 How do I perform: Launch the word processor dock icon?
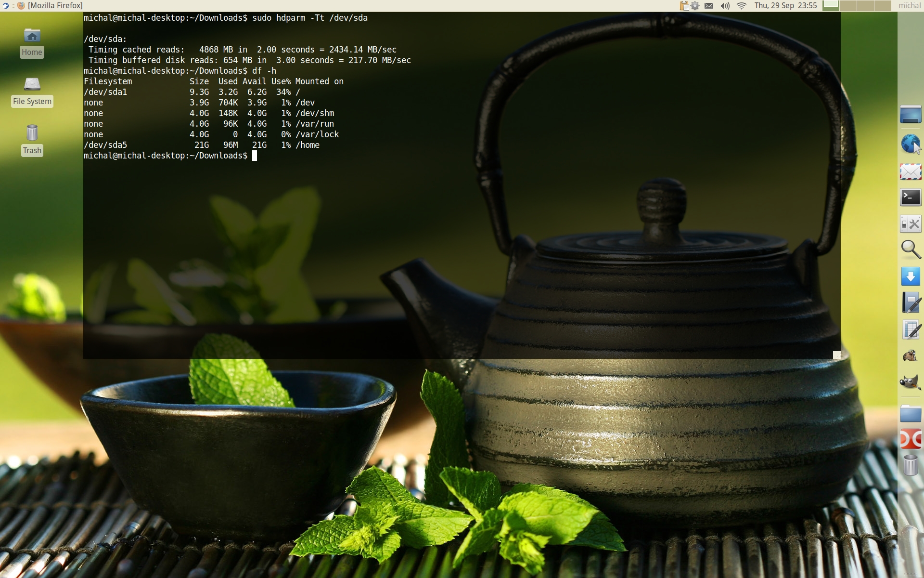pos(911,303)
